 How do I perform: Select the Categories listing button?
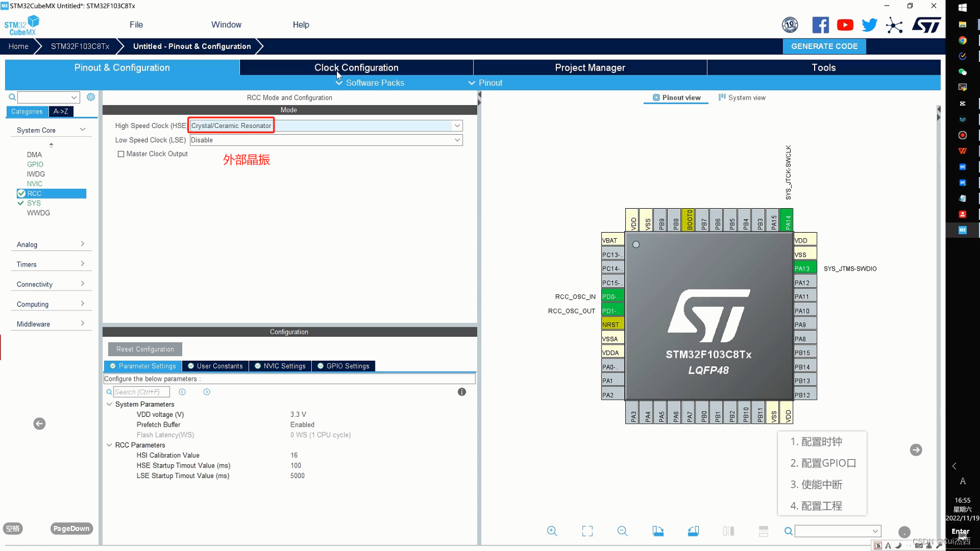coord(27,111)
